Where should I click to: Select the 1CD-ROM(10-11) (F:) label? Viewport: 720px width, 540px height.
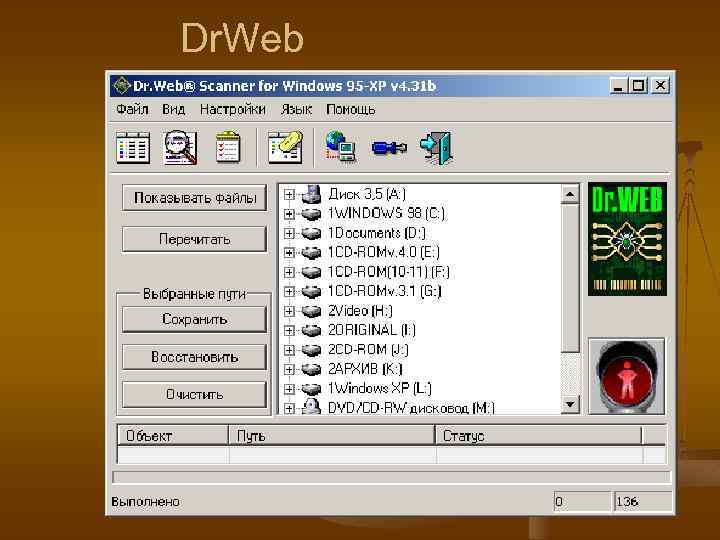click(x=388, y=272)
